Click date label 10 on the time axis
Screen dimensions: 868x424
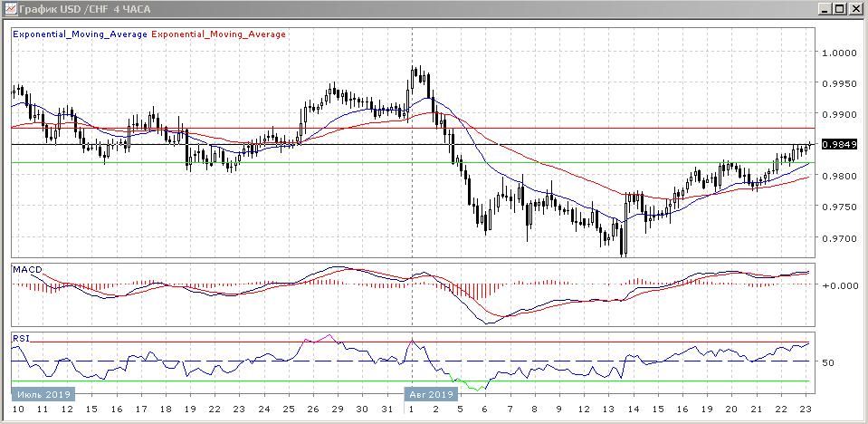pyautogui.click(x=18, y=410)
